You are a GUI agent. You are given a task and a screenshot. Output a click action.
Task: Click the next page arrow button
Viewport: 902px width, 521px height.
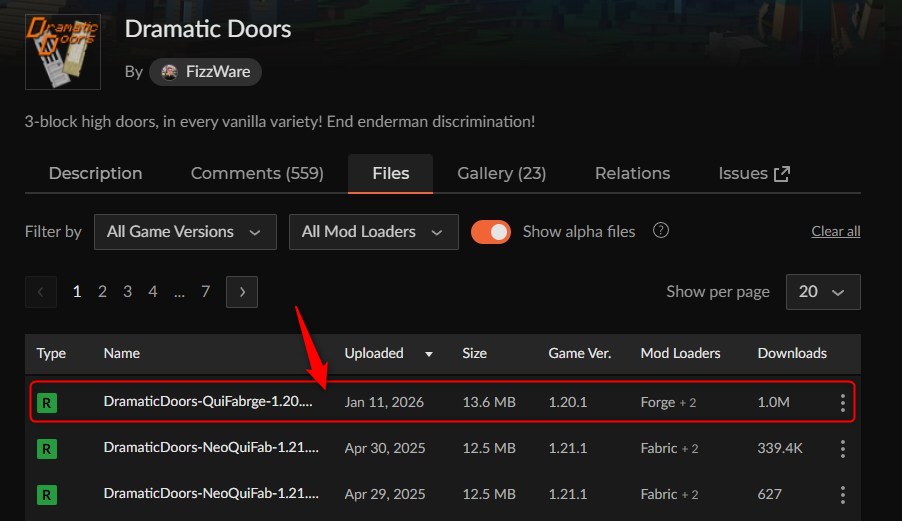pos(242,292)
